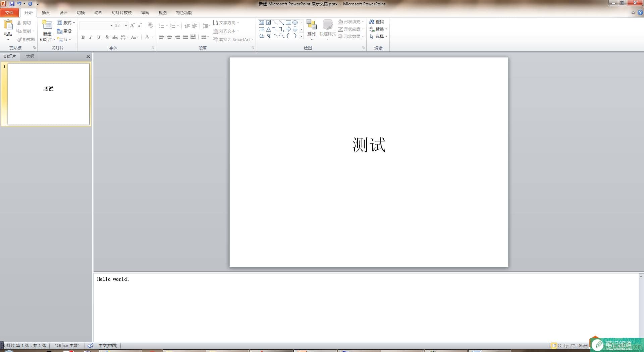This screenshot has width=644, height=352.
Task: Open the Insert (插入) ribbon tab
Action: click(46, 13)
